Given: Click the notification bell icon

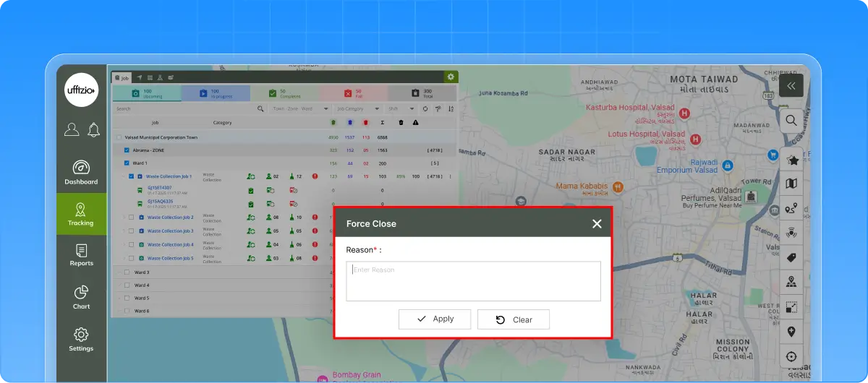Looking at the screenshot, I should 93,129.
